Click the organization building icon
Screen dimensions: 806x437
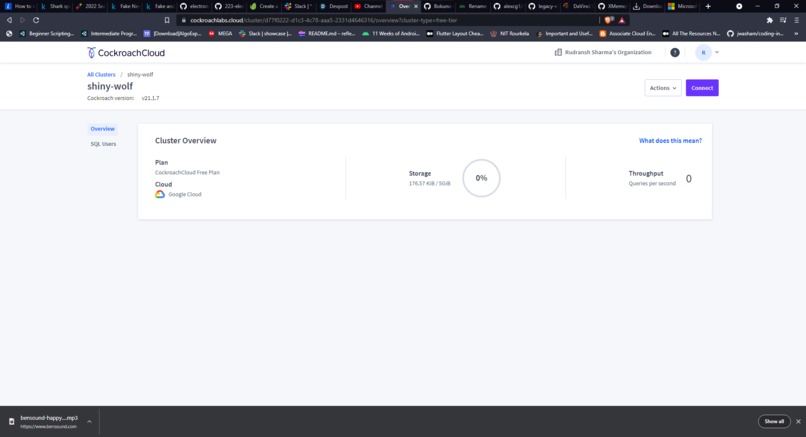(x=558, y=52)
